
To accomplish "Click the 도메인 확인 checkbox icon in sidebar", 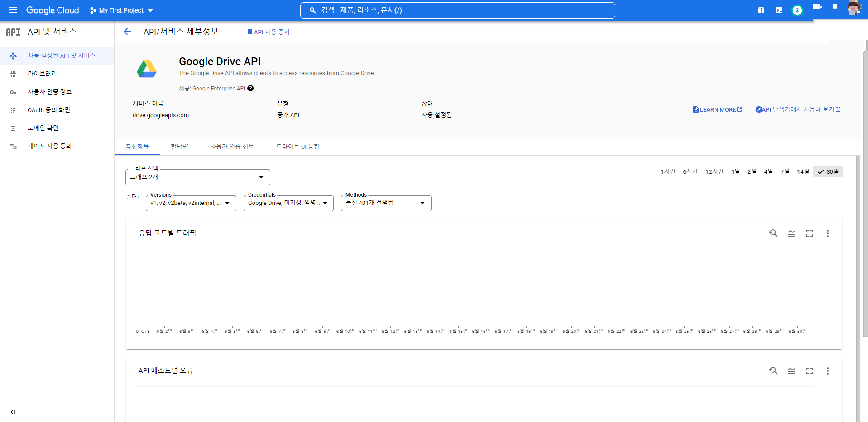I will coord(13,128).
